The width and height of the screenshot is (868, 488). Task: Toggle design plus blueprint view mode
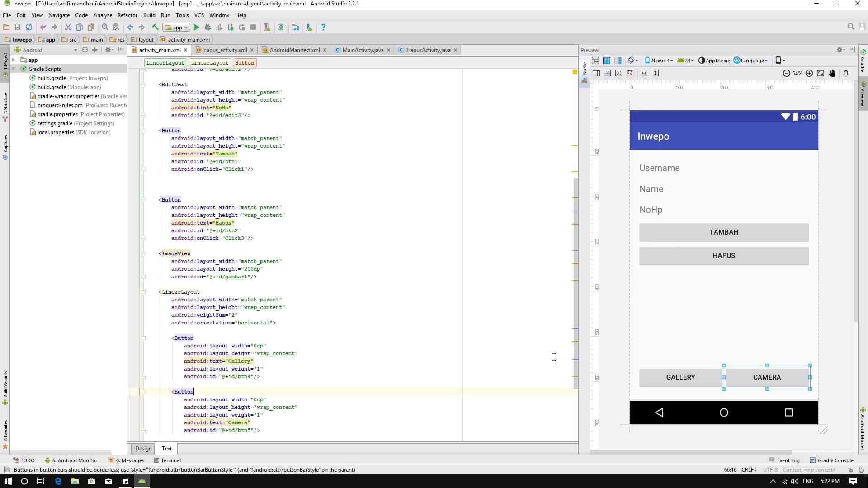tap(618, 61)
